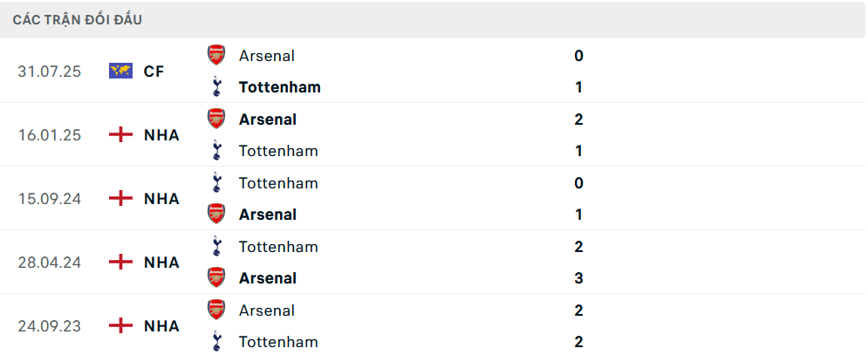The width and height of the screenshot is (868, 355).
Task: Open NHA league link for 16.01.25
Action: (161, 135)
